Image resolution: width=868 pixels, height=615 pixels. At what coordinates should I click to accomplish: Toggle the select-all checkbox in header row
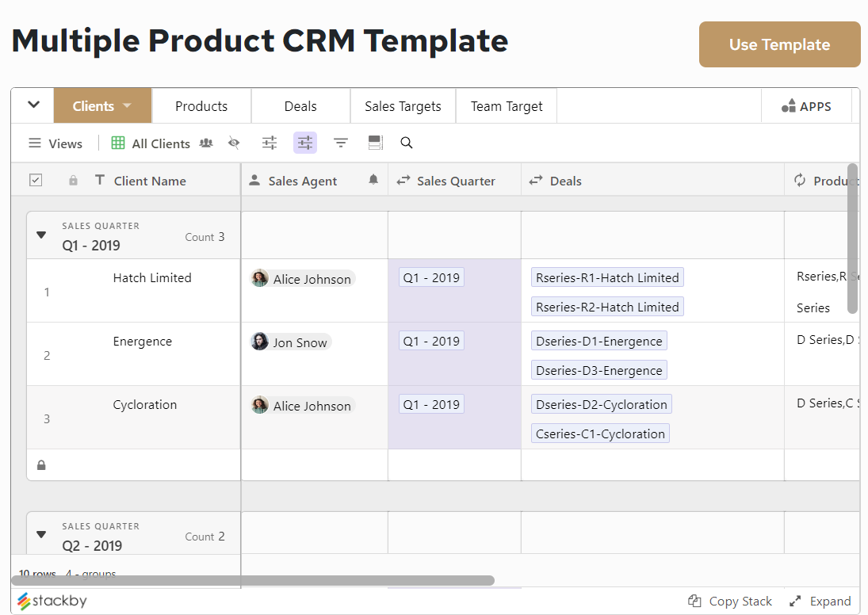(x=36, y=180)
